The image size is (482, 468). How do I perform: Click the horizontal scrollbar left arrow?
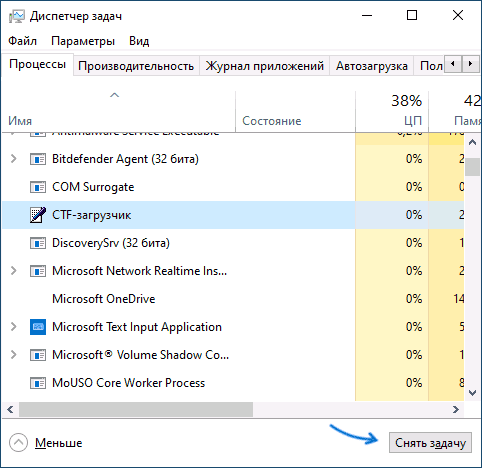[x=10, y=409]
